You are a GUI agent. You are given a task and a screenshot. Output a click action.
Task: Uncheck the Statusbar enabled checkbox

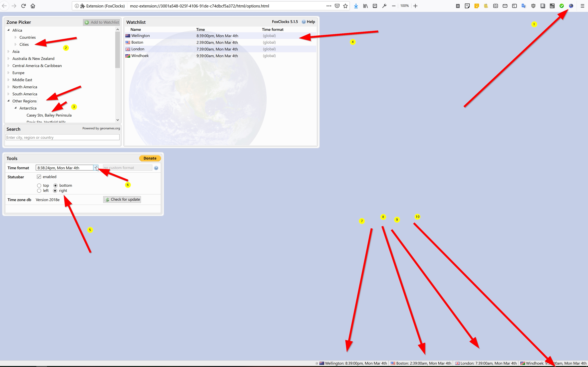(39, 177)
